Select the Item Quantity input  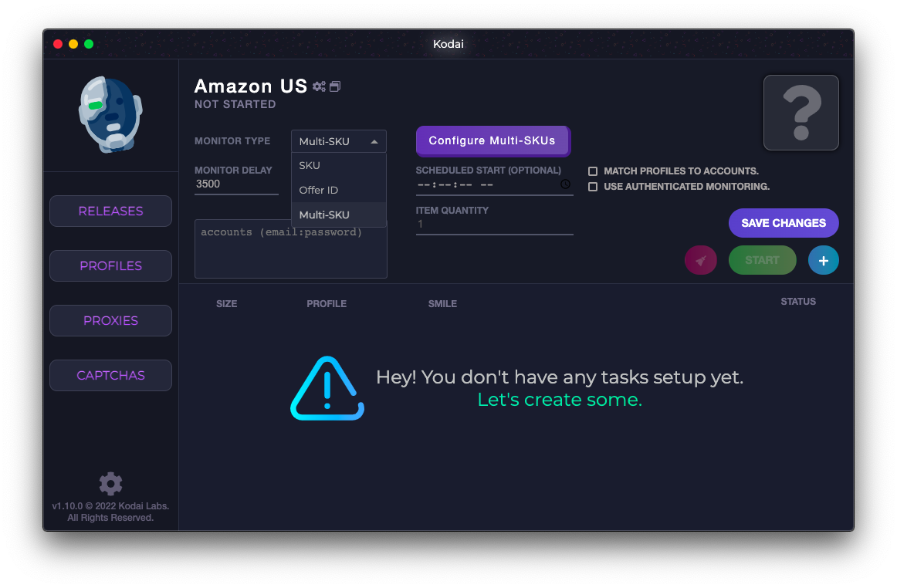[x=494, y=225]
